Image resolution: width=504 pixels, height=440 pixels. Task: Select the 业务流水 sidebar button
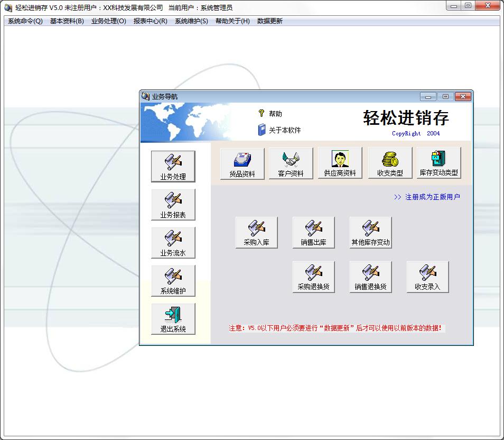click(173, 243)
